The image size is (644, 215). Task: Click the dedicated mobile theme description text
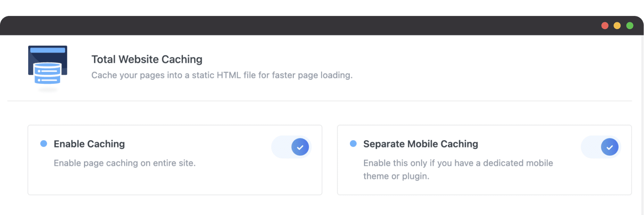click(458, 170)
